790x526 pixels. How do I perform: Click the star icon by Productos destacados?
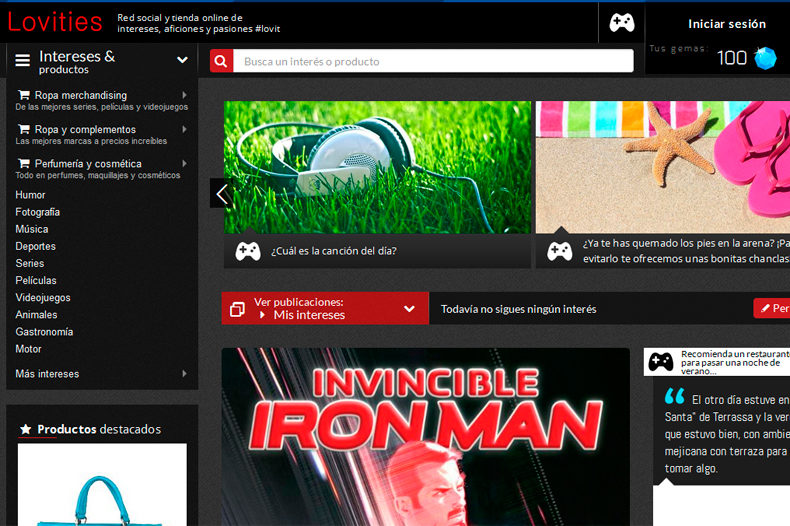[x=26, y=429]
